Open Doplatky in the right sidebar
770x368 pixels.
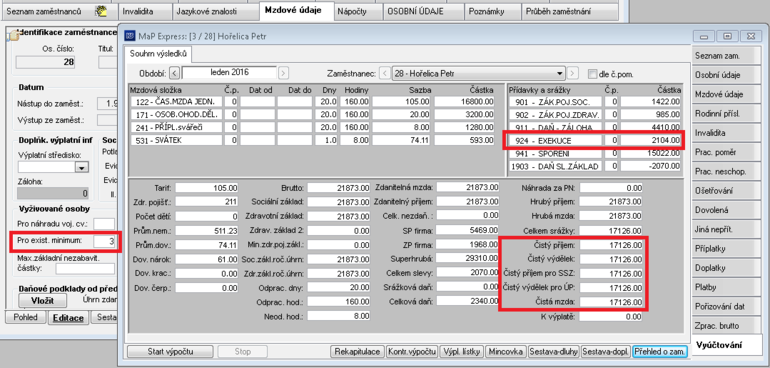coord(727,268)
